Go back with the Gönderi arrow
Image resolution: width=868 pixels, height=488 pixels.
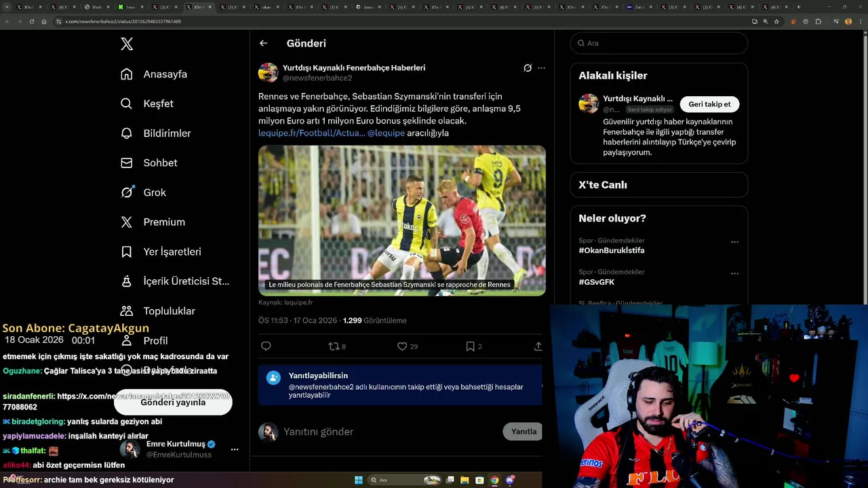[x=264, y=43]
